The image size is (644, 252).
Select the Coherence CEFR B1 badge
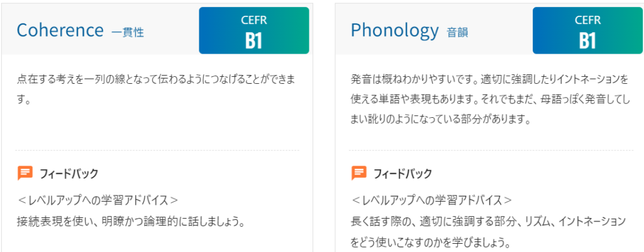[x=254, y=30]
